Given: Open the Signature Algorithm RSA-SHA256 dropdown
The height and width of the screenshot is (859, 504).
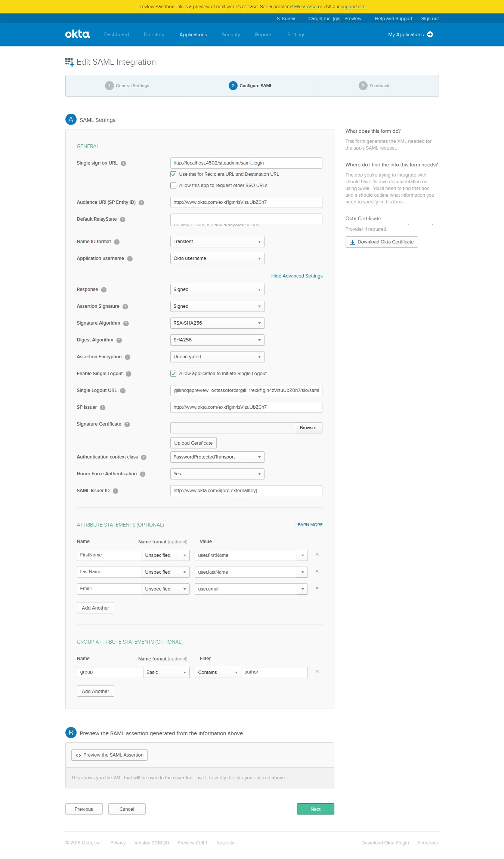Looking at the screenshot, I should tap(217, 323).
